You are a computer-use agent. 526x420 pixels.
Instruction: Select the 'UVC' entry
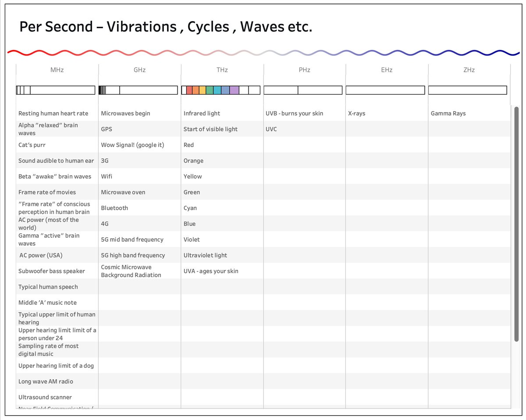(x=271, y=129)
